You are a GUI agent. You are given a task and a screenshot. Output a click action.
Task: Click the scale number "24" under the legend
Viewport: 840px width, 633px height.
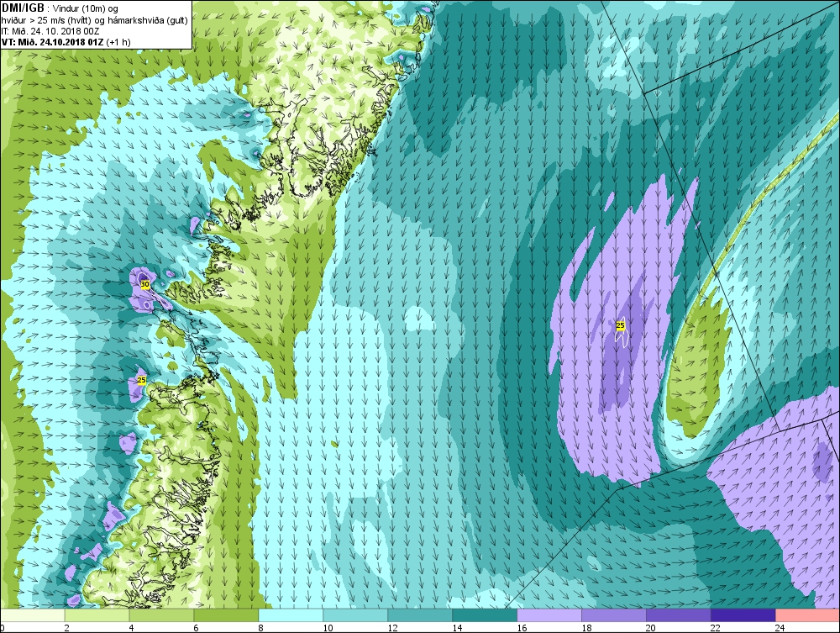780,628
